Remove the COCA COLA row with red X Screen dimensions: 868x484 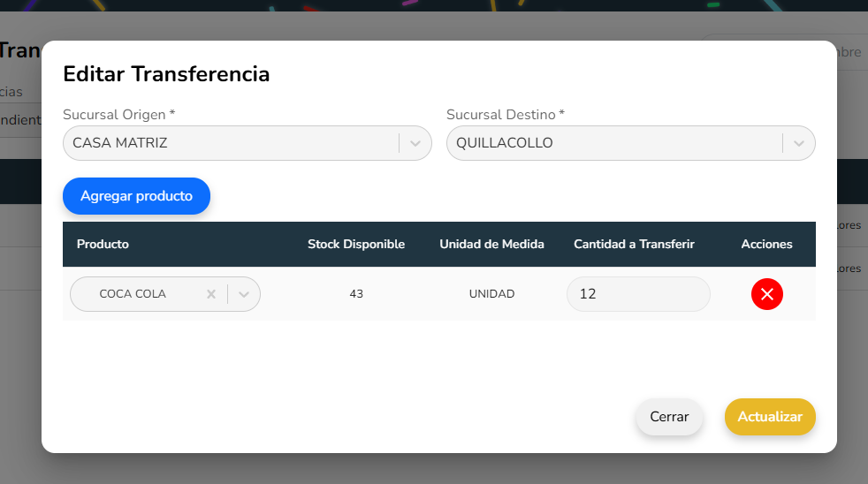pos(766,294)
